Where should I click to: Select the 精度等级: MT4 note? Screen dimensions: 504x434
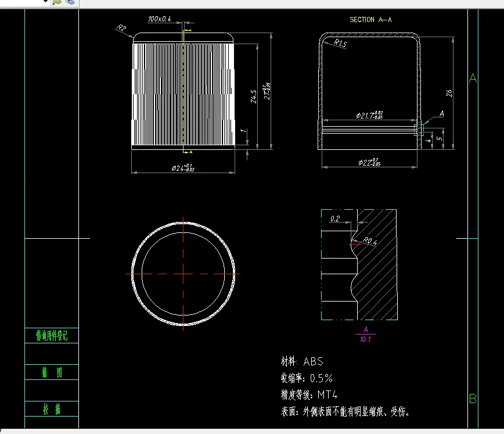tap(309, 394)
